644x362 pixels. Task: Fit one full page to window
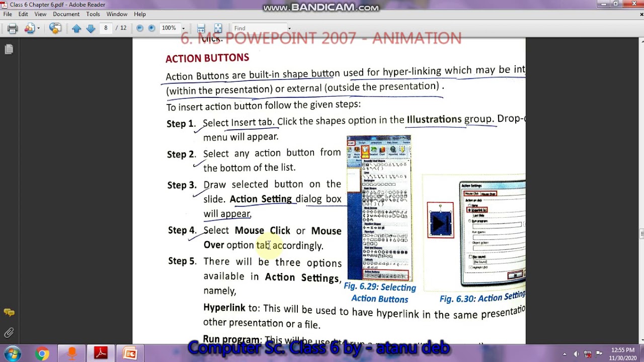point(218,29)
